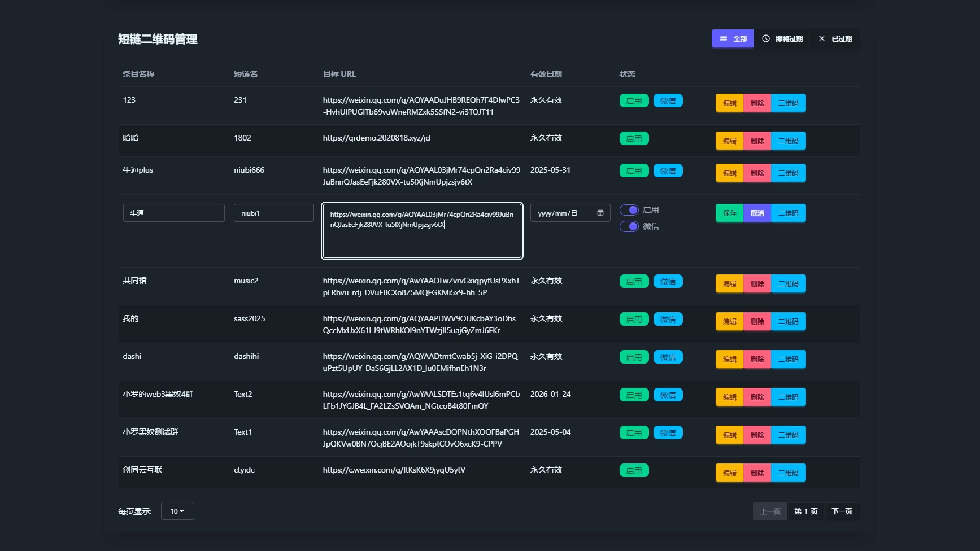Click the short link name field niubi1

click(x=274, y=213)
